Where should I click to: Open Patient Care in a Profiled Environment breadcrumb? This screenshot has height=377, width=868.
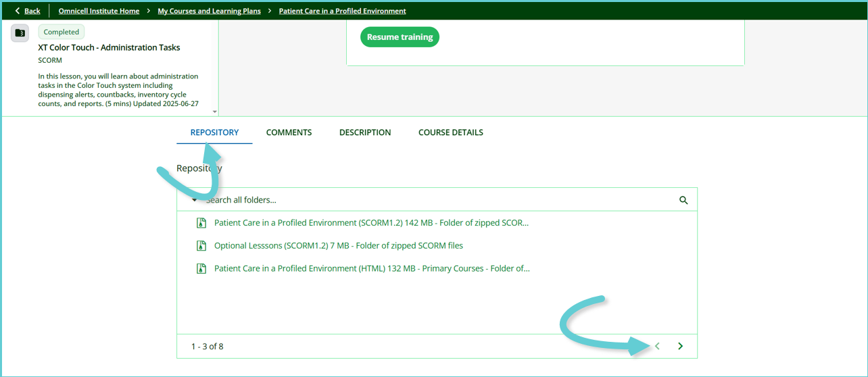[343, 11]
